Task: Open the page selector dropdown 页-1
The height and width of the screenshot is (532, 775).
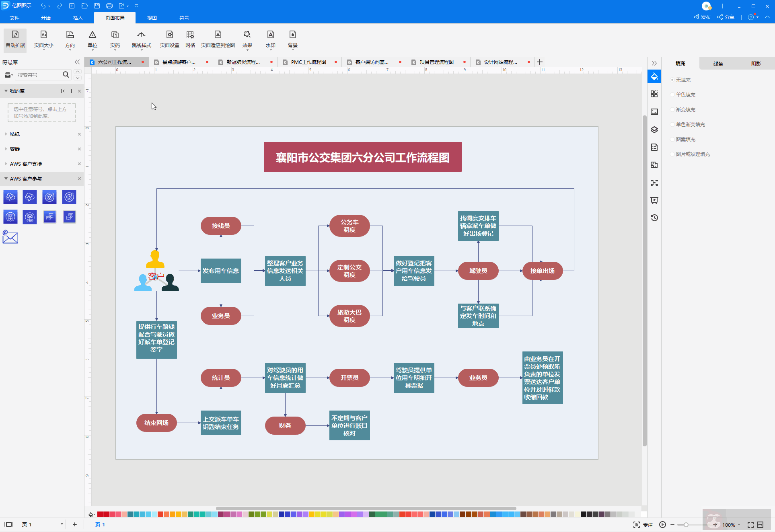Action: (62, 524)
